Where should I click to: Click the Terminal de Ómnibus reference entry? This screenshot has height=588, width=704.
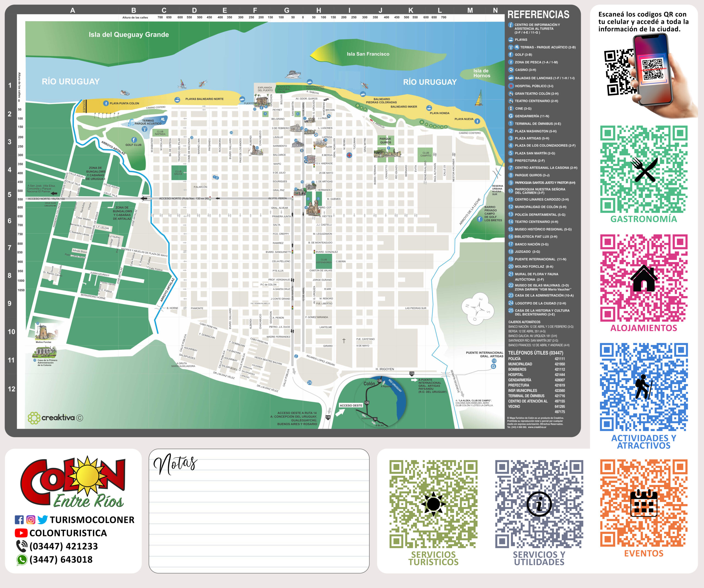pos(538,124)
